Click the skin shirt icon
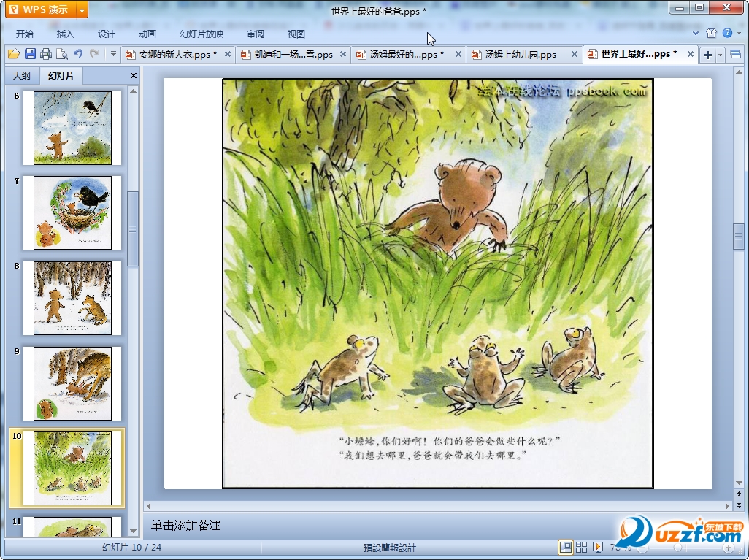This screenshot has width=749, height=560. click(x=711, y=33)
